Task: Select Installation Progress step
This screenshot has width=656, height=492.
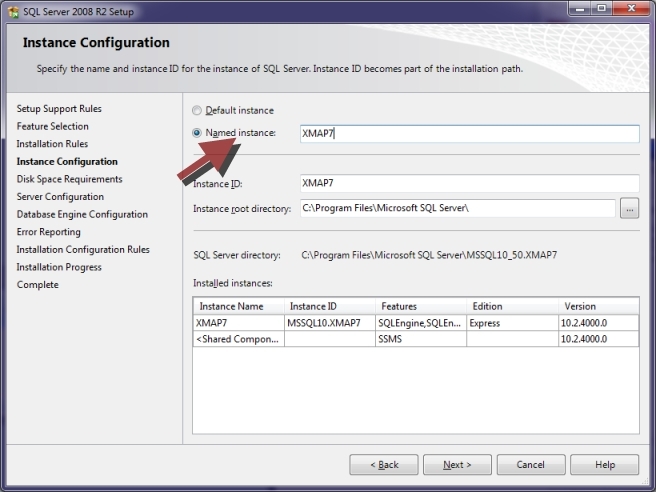Action: click(x=59, y=267)
